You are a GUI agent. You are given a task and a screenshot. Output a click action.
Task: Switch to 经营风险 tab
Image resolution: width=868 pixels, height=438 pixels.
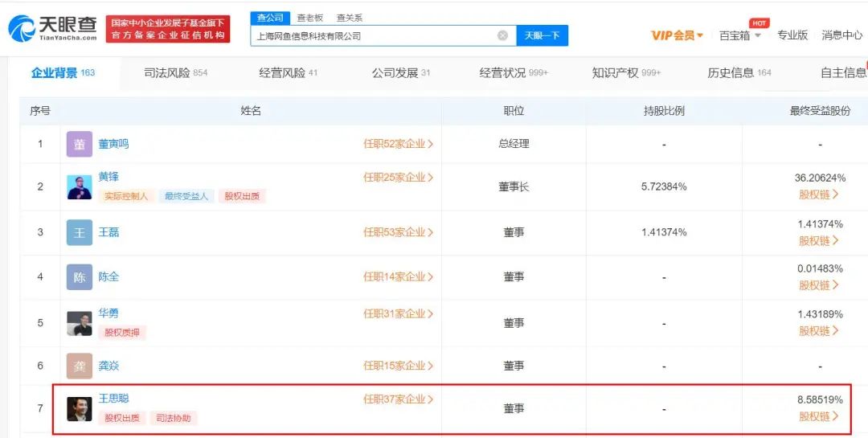pyautogui.click(x=288, y=72)
